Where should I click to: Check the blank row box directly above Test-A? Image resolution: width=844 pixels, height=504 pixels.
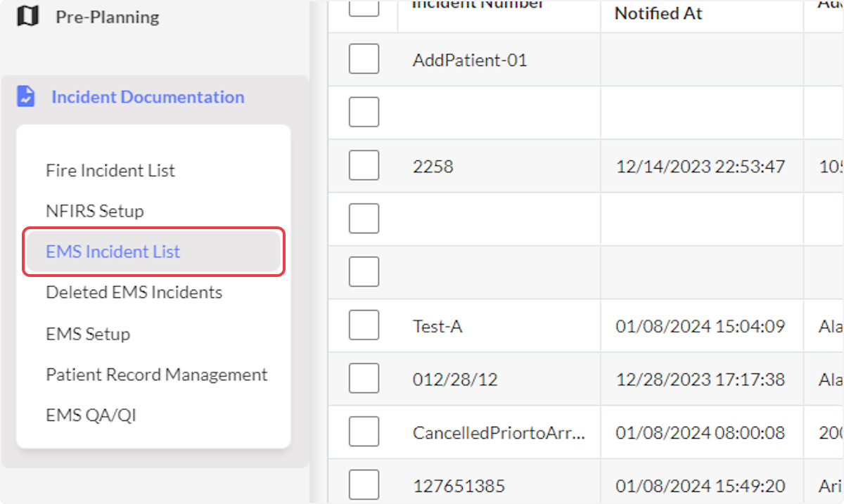click(x=364, y=272)
